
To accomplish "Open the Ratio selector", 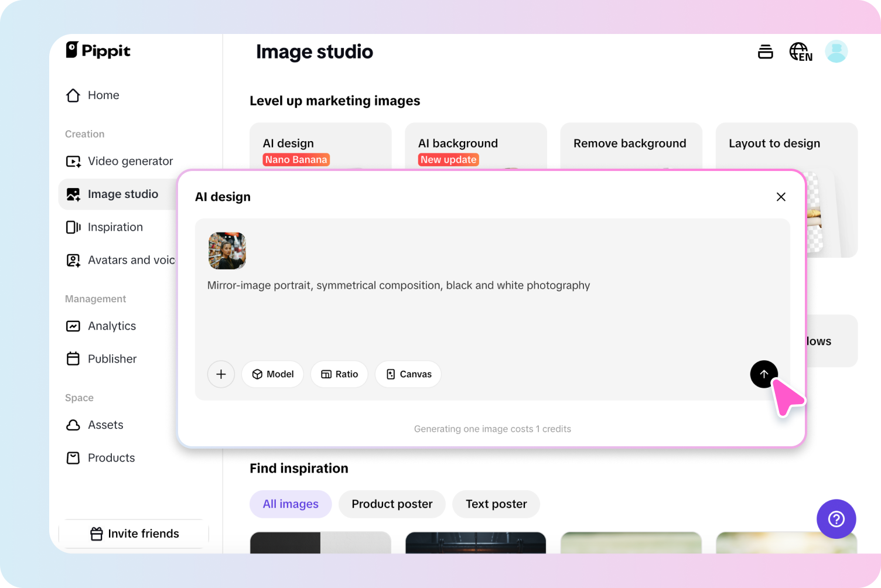I will coord(339,374).
